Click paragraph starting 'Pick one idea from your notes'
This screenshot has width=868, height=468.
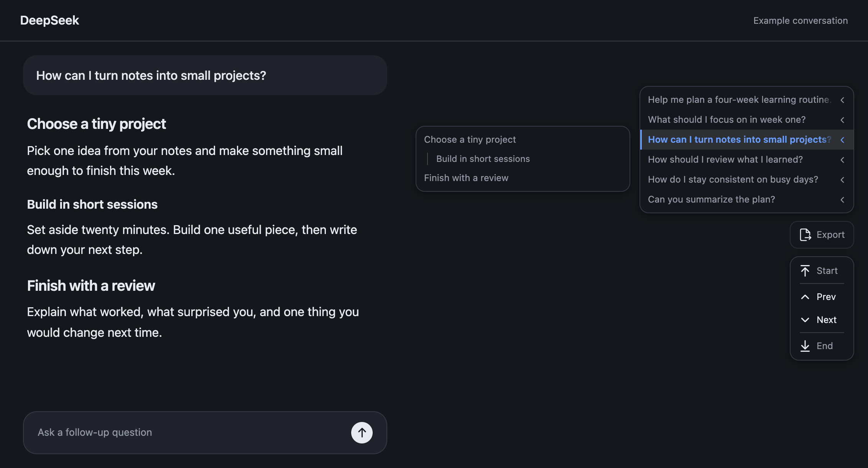click(x=185, y=161)
